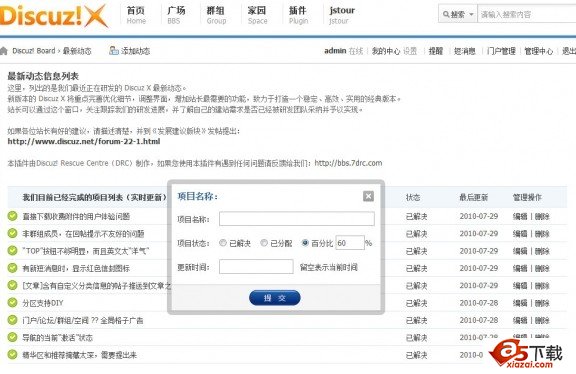Click the 提交 submit button
This screenshot has height=374, width=576.
tap(274, 298)
